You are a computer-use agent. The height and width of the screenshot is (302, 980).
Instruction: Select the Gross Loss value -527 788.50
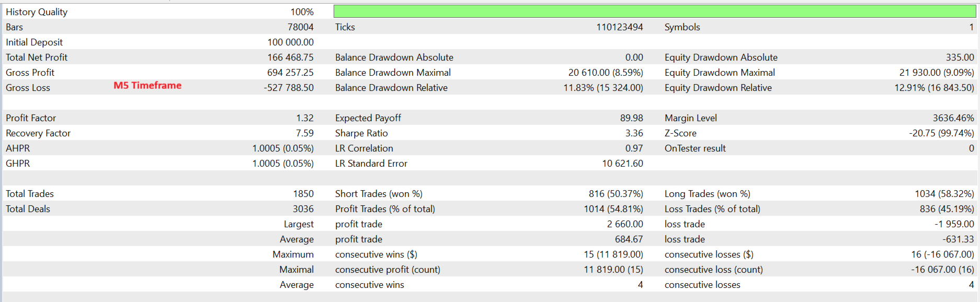point(289,88)
